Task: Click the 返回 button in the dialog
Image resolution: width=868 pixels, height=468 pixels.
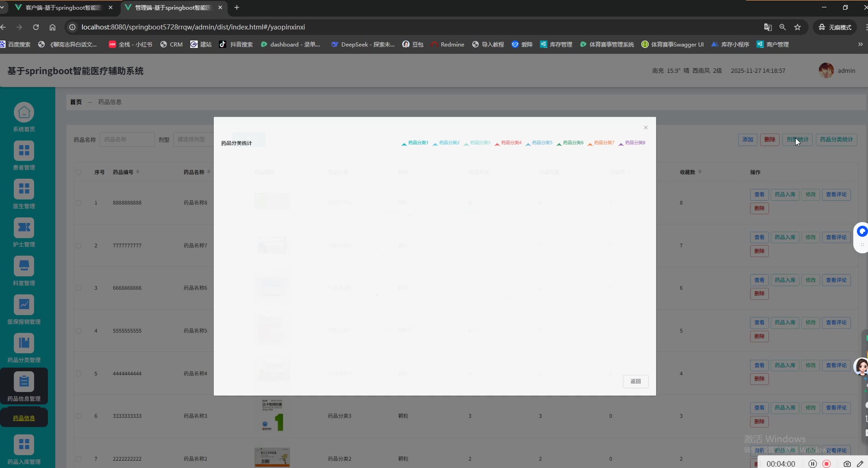Action: tap(636, 381)
